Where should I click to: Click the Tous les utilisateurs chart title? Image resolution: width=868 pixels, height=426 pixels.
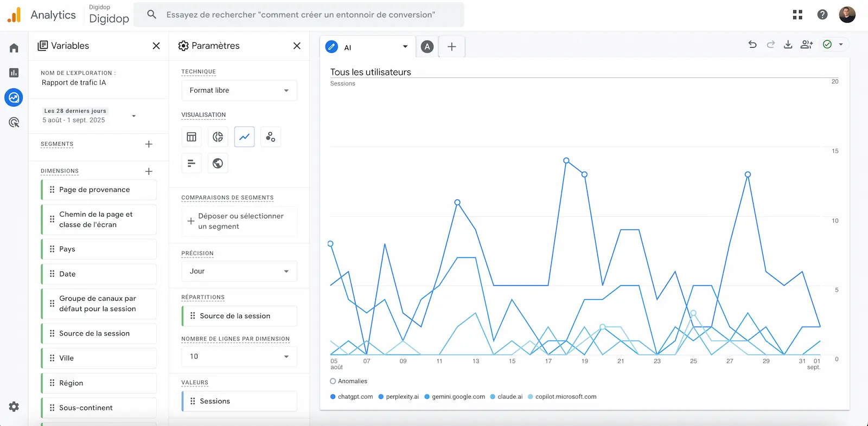[x=371, y=72]
